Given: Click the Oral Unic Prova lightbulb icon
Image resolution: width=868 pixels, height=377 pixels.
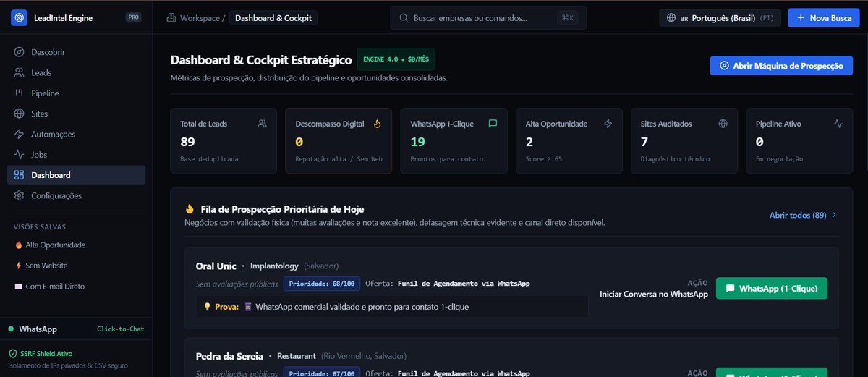Looking at the screenshot, I should coord(207,306).
